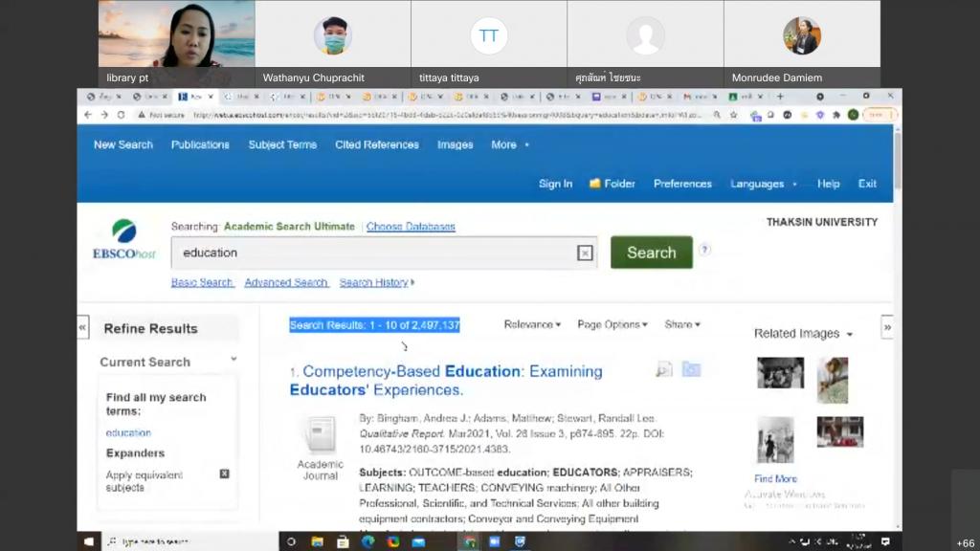Click the EBSCOhost logo

(123, 239)
